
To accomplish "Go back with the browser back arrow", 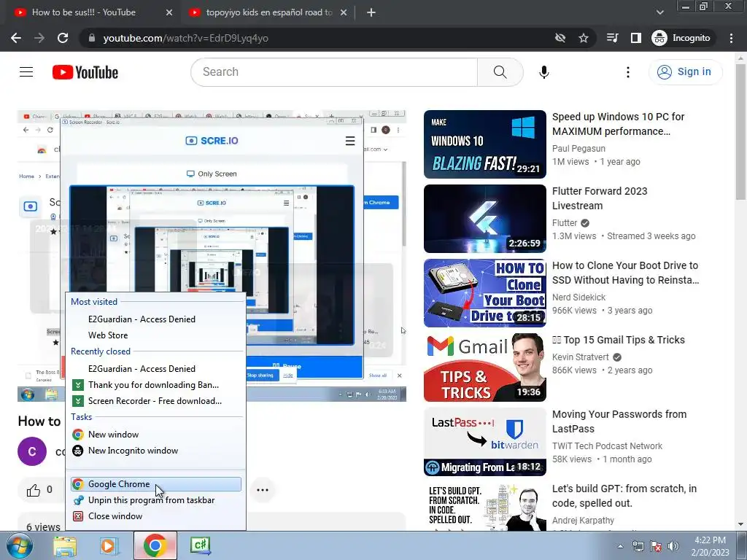I will pos(16,38).
